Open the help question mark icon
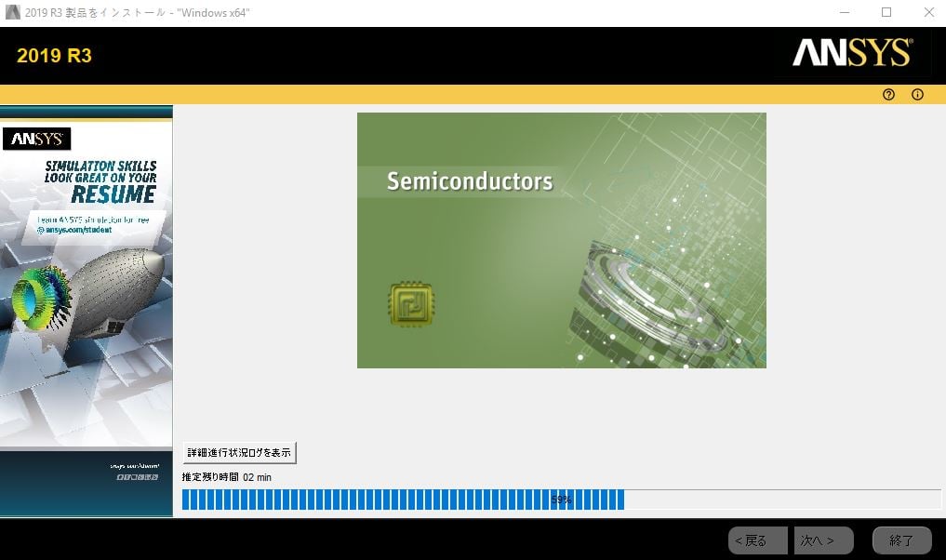 point(888,94)
